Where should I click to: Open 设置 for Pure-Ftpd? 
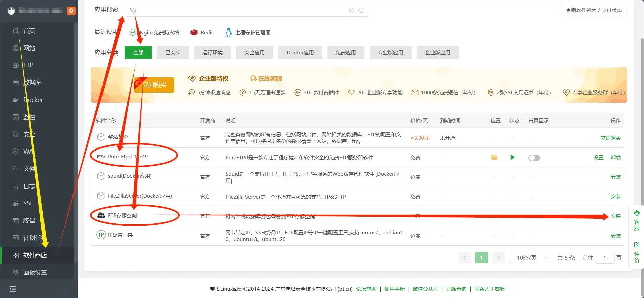click(598, 157)
